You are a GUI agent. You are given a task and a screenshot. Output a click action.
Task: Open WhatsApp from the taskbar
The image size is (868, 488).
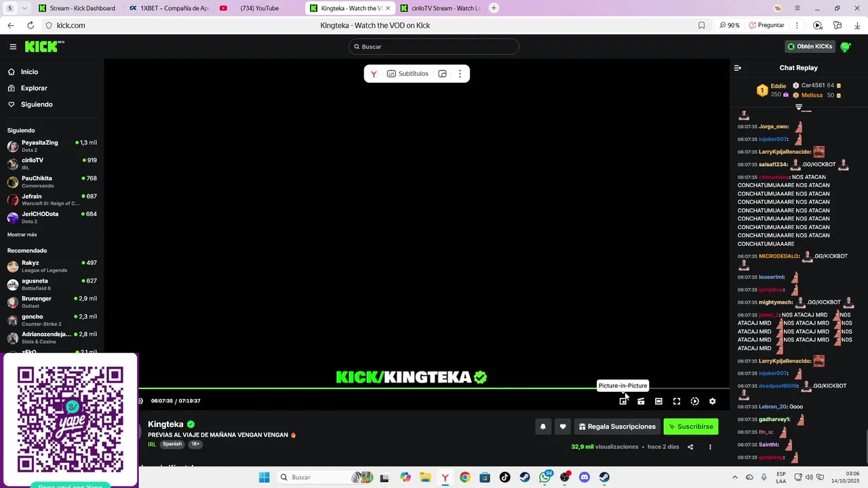coord(545,477)
